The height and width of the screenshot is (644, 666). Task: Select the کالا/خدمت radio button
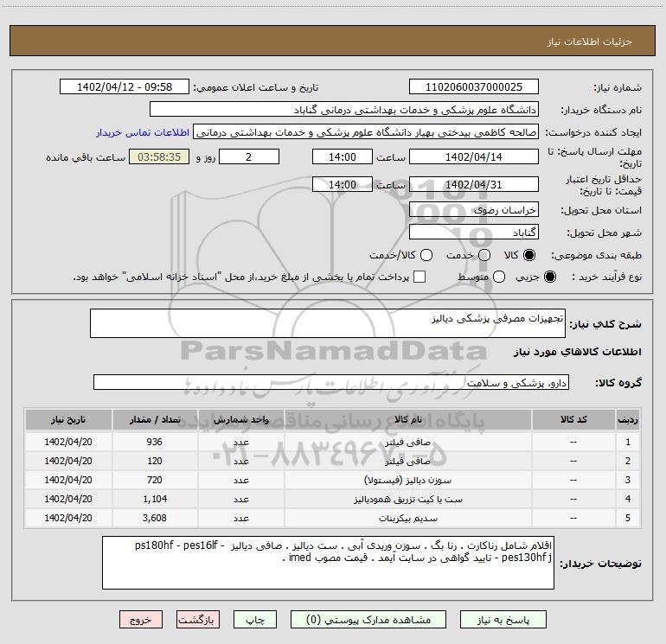tap(426, 255)
